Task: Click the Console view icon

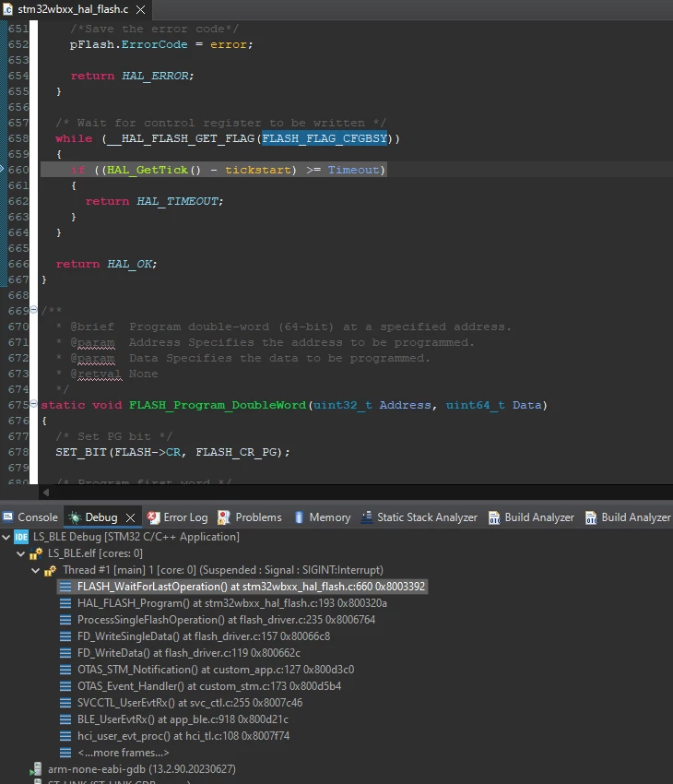Action: click(x=8, y=517)
